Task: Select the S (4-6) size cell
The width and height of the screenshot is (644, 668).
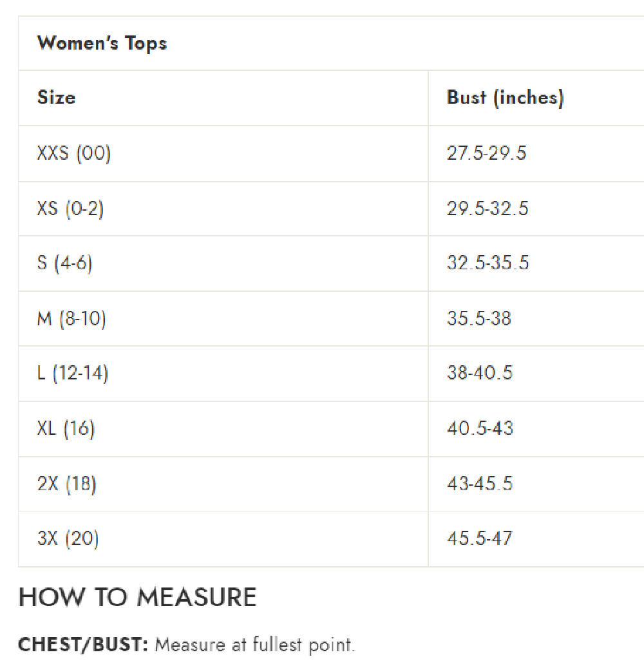Action: (64, 263)
